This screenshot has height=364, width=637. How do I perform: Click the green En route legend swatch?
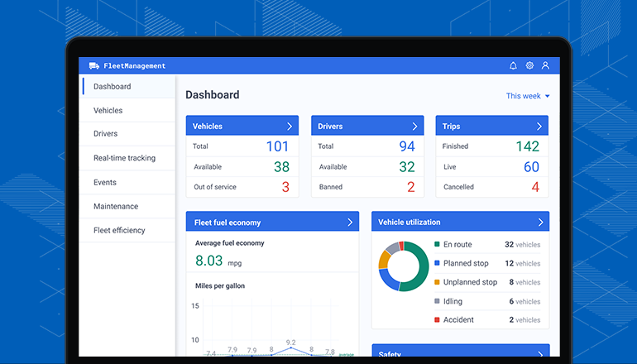437,245
